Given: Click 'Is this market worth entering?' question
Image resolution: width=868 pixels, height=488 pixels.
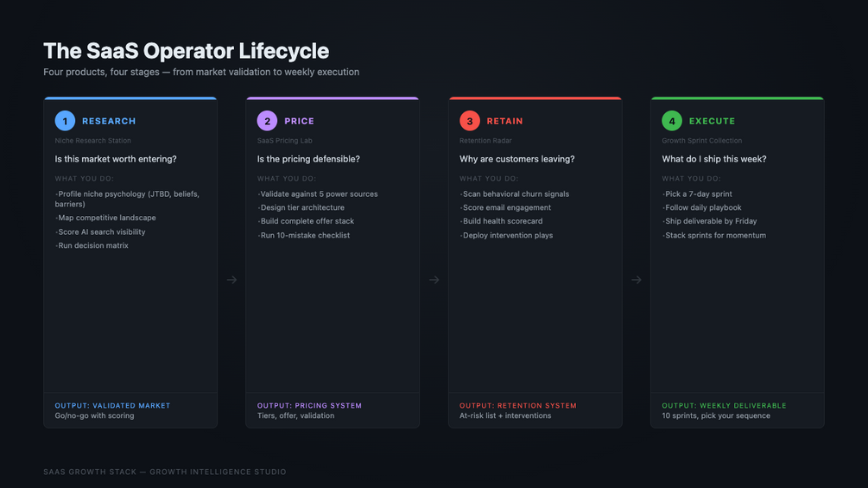Looking at the screenshot, I should click(x=116, y=159).
